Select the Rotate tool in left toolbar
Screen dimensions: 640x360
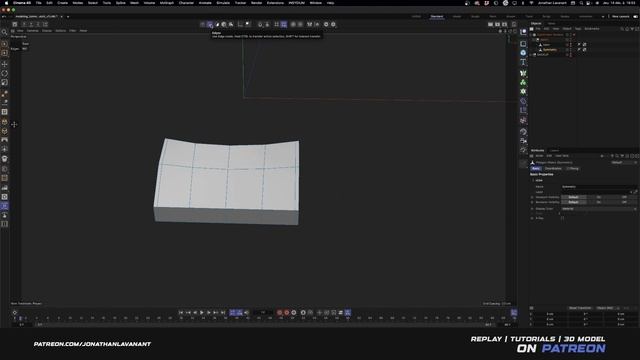4,73
